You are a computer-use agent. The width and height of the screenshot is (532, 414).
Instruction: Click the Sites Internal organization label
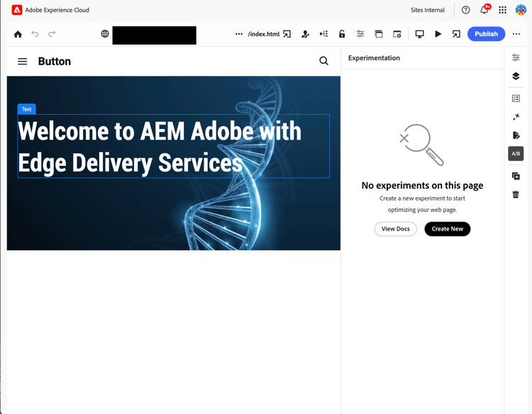click(428, 10)
